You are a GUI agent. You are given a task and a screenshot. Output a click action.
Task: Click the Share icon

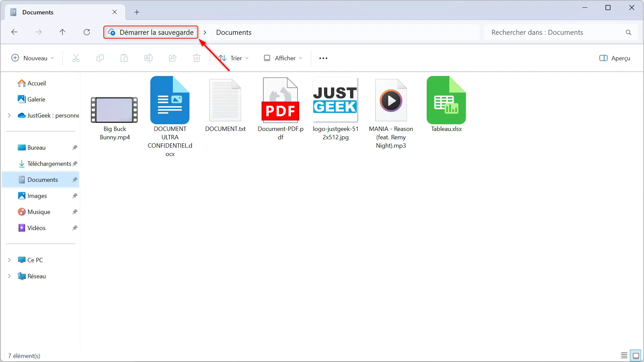click(173, 58)
